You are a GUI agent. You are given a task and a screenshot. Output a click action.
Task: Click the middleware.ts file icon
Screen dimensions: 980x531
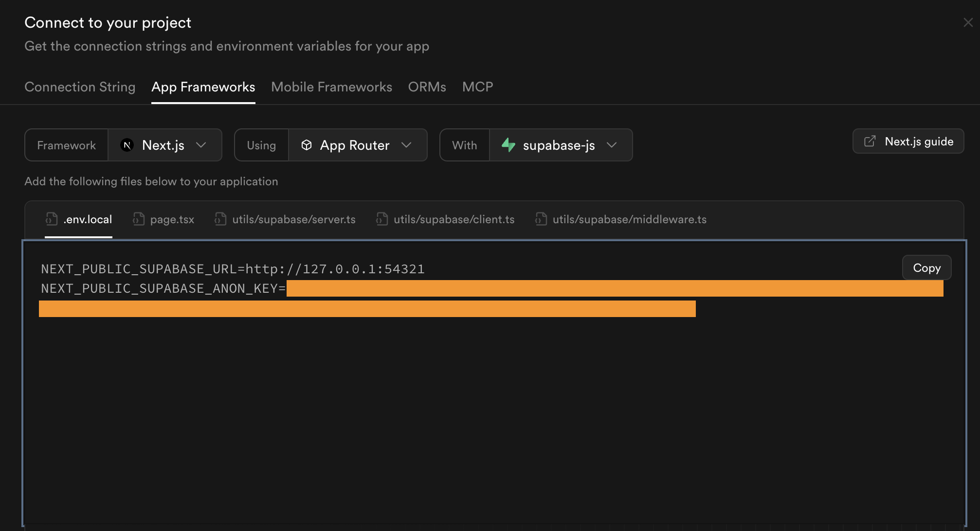pos(541,219)
